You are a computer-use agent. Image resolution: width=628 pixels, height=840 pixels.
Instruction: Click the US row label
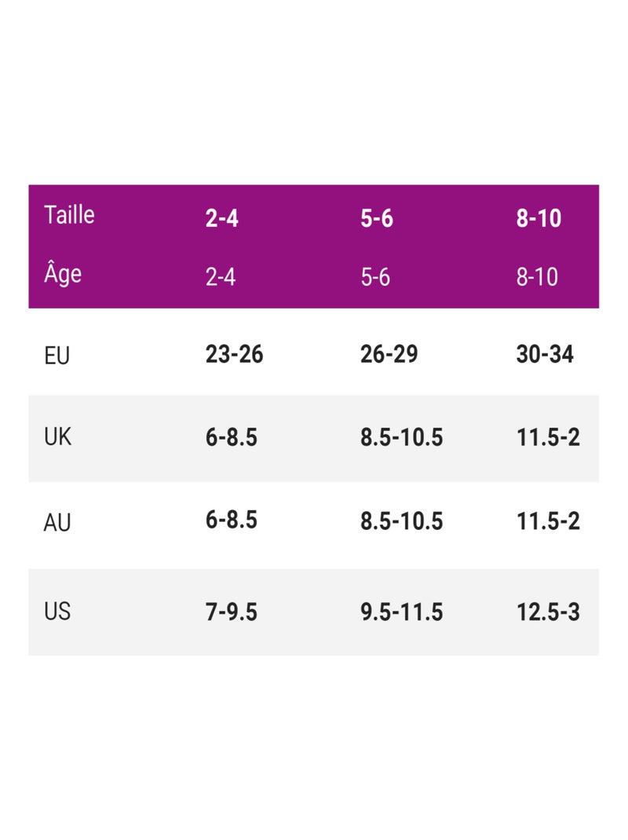point(57,611)
